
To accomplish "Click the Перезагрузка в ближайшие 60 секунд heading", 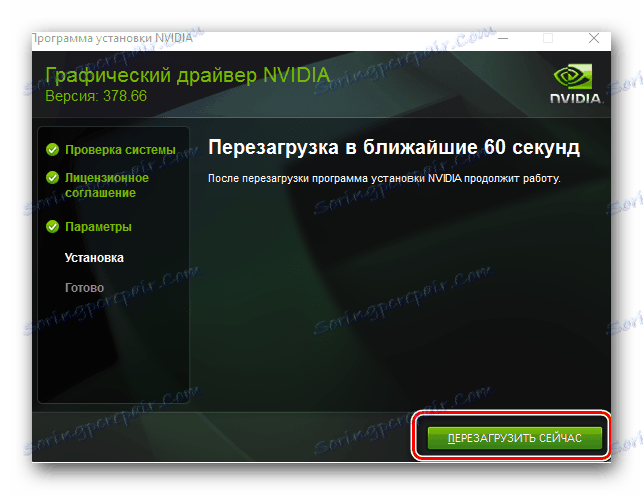I will (x=394, y=147).
